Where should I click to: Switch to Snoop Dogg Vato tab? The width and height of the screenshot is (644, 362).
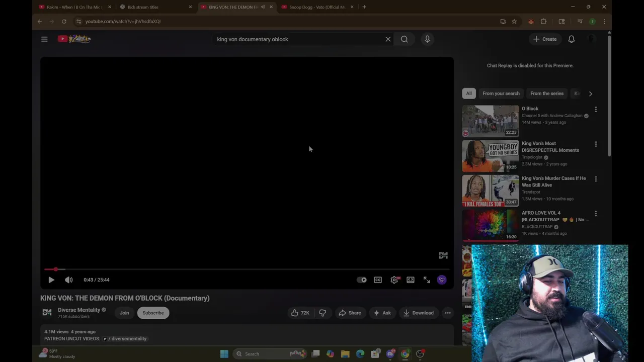click(317, 7)
